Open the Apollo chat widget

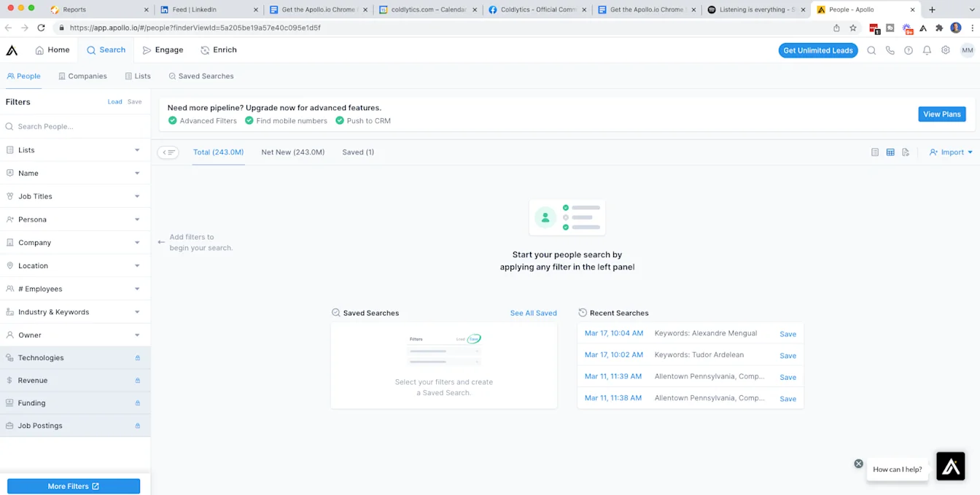click(x=951, y=467)
